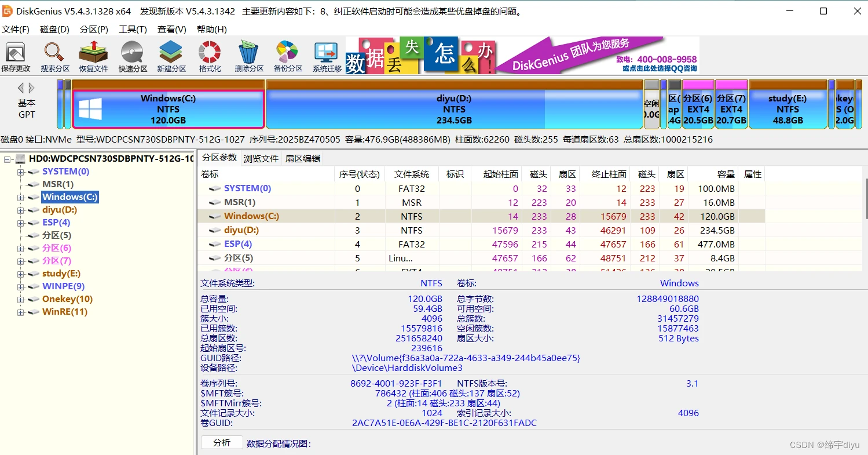Expand 分区(6) in the partition tree

(x=20, y=248)
